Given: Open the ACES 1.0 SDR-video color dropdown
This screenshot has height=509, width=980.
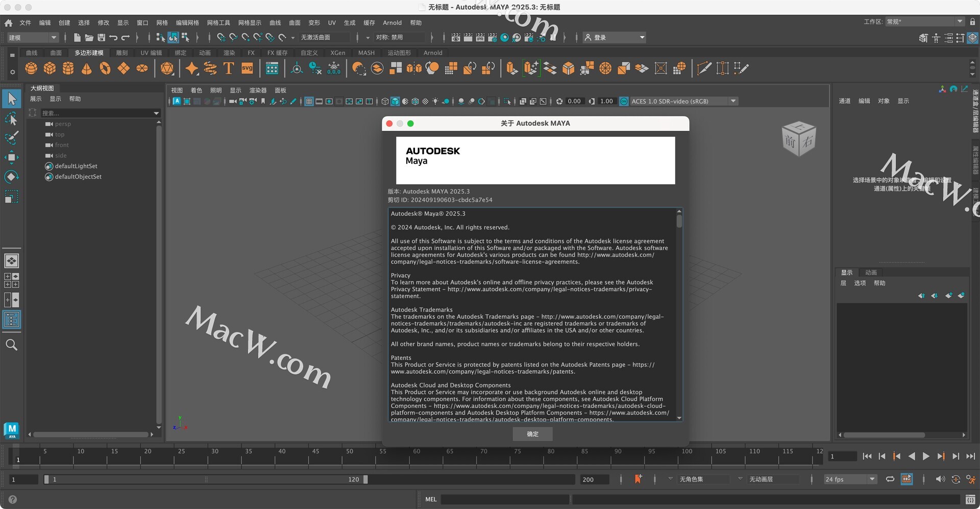Looking at the screenshot, I should (x=684, y=101).
